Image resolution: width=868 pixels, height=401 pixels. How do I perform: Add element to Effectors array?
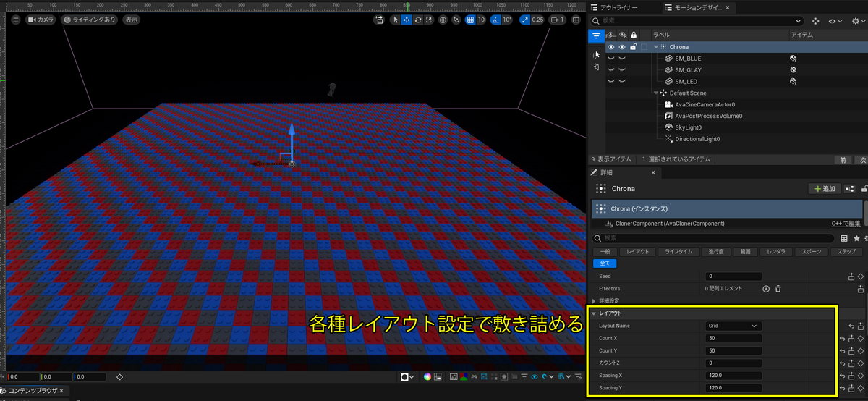[766, 289]
